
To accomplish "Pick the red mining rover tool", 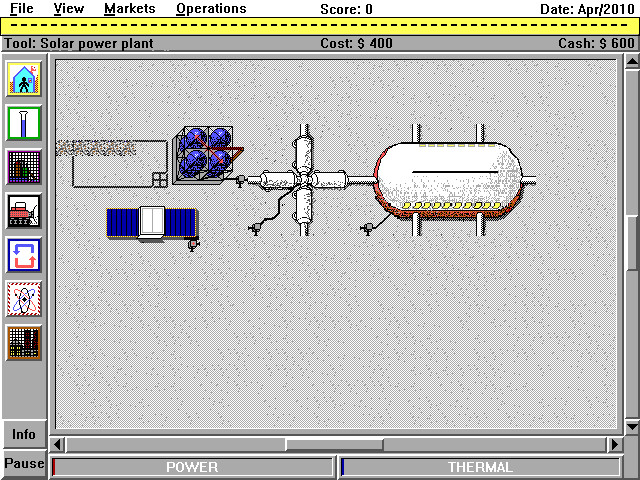I will click(24, 211).
